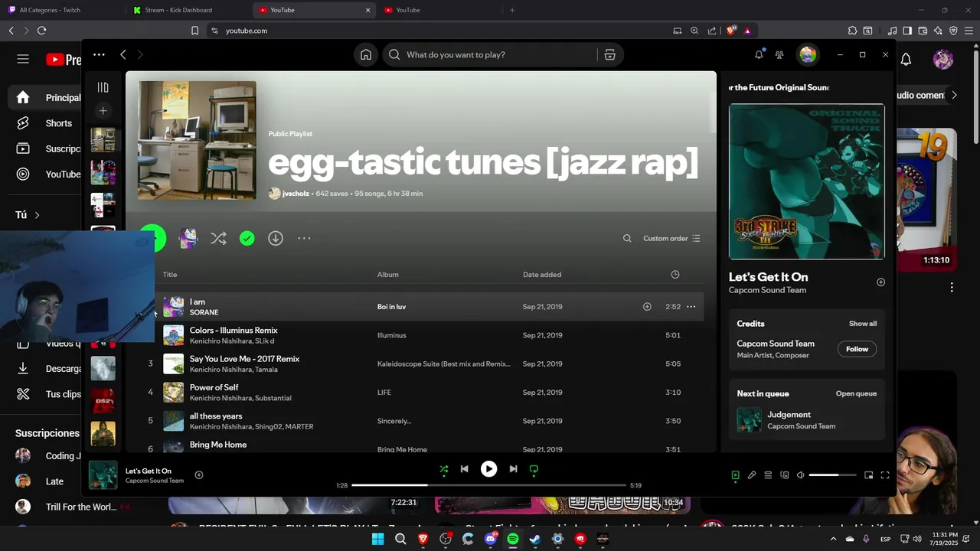This screenshot has height=551, width=980.
Task: Open more options for the I am track
Action: [x=691, y=306]
